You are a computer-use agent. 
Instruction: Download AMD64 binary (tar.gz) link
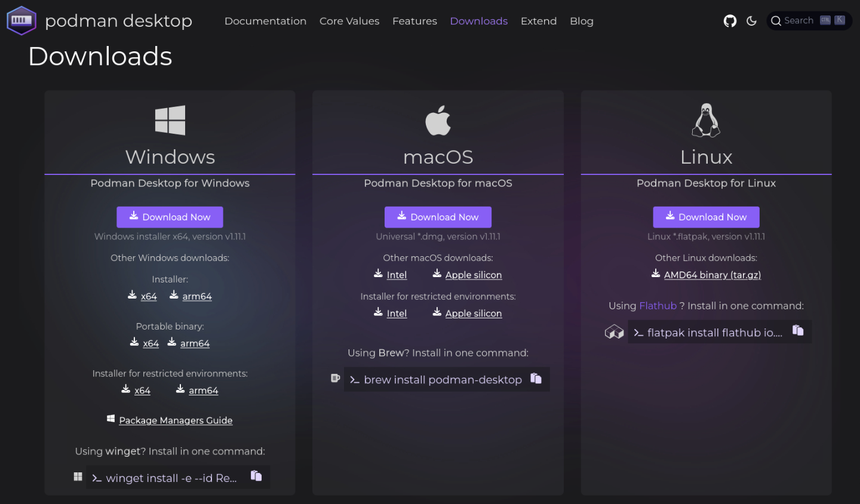[x=712, y=275]
